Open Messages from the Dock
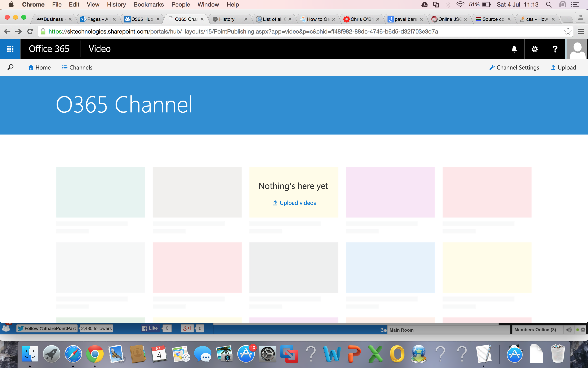Viewport: 588px width, 368px height. pos(203,354)
